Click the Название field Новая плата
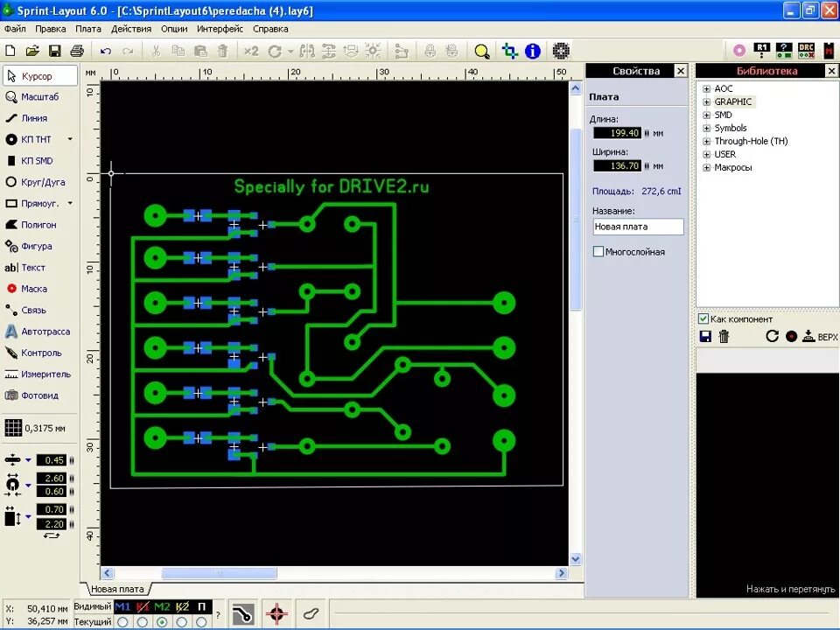 point(638,227)
